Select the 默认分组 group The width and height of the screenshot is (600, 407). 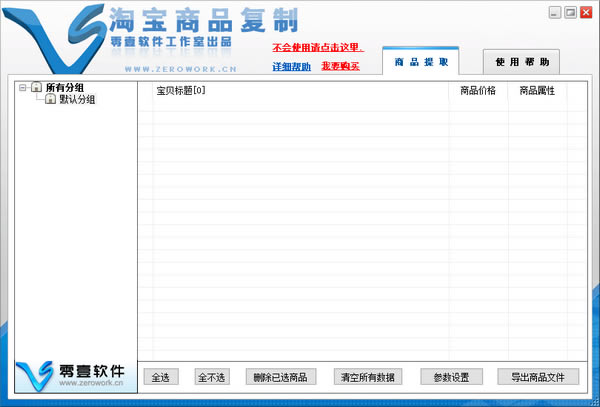click(x=77, y=100)
